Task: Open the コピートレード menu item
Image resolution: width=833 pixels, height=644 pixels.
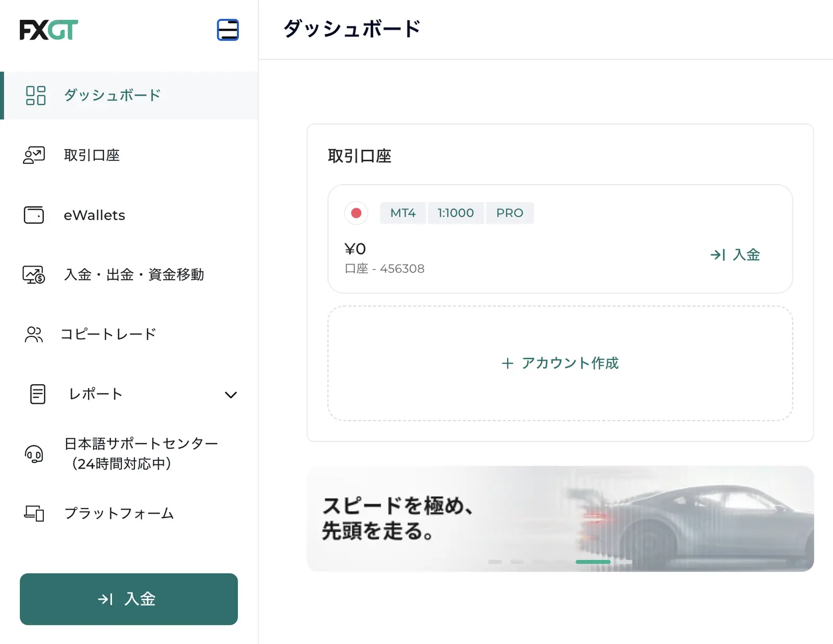Action: (x=129, y=334)
